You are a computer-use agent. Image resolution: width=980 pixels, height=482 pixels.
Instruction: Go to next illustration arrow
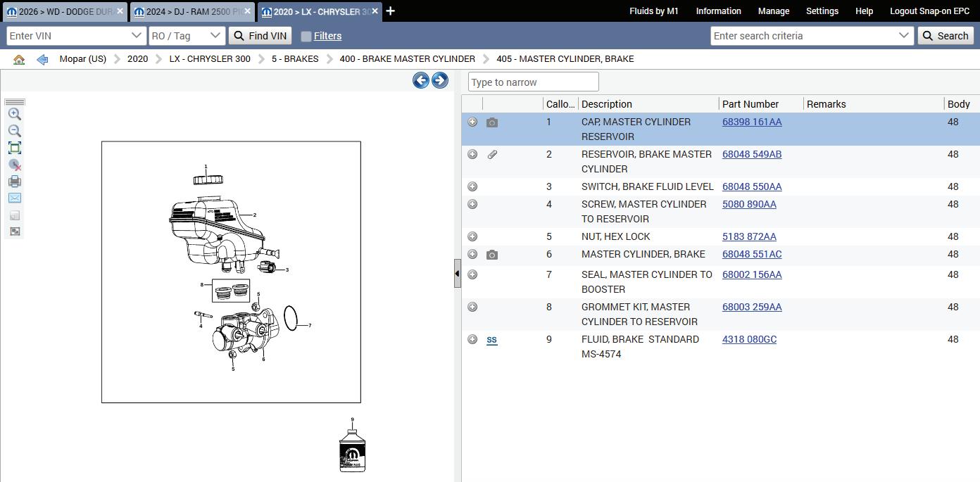click(440, 80)
